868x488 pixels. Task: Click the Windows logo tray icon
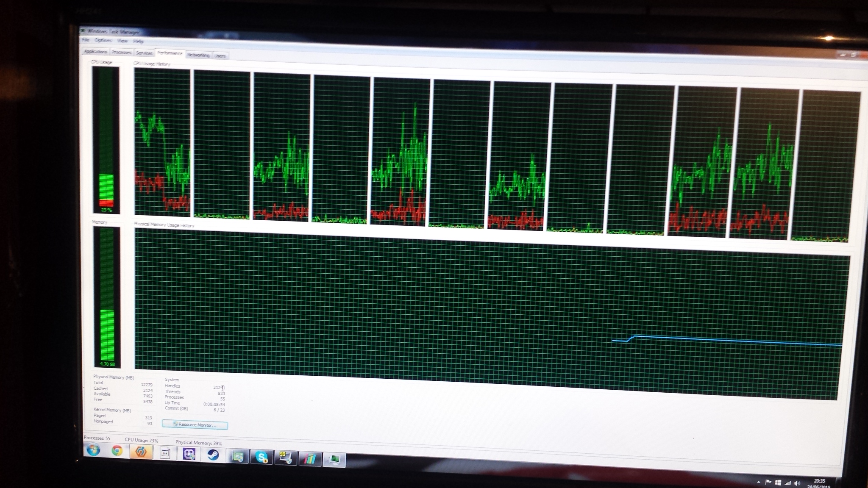click(x=778, y=482)
